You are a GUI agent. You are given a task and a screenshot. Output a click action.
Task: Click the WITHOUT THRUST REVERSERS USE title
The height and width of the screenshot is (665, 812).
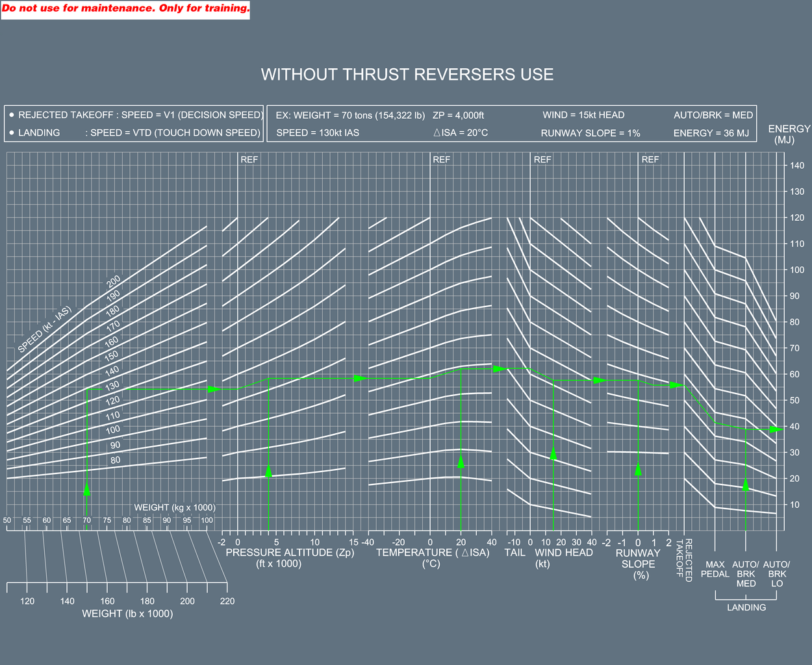pos(407,75)
